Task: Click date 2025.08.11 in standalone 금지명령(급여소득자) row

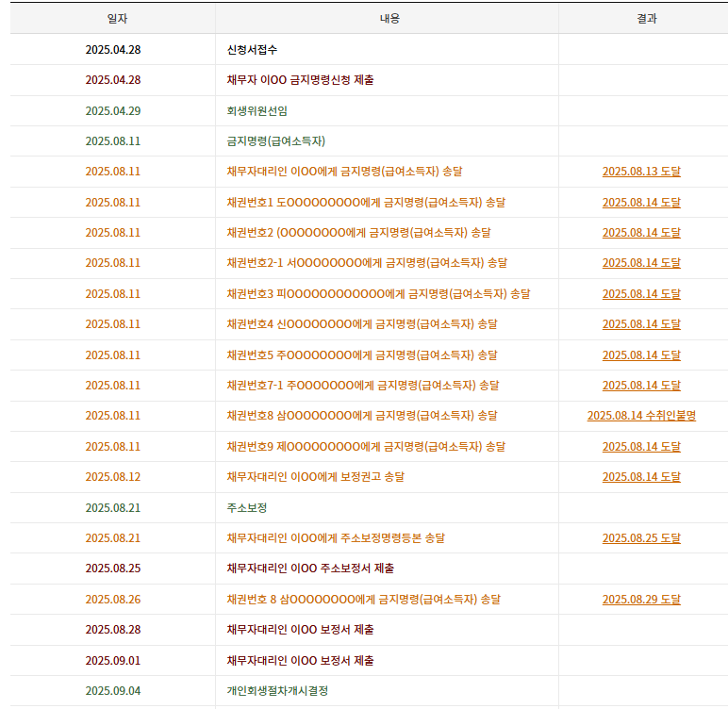Action: (x=113, y=141)
